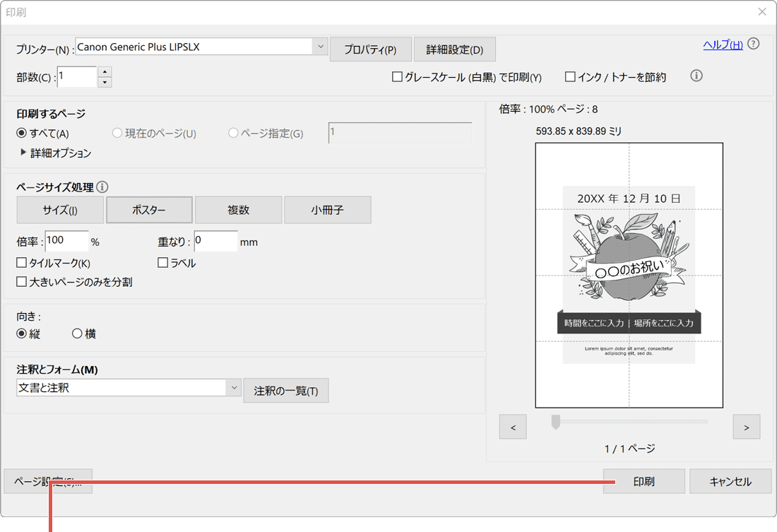Enable the タイルマーク option
This screenshot has height=532, width=777.
(x=20, y=262)
